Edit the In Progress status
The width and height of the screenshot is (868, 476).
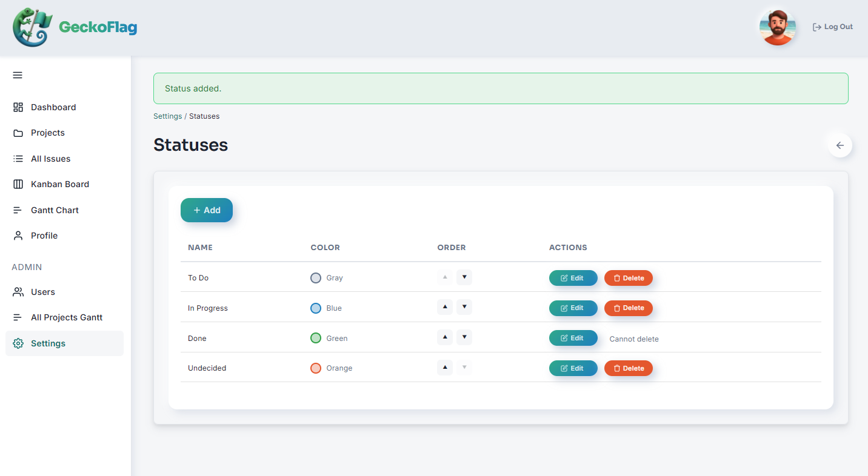point(573,308)
